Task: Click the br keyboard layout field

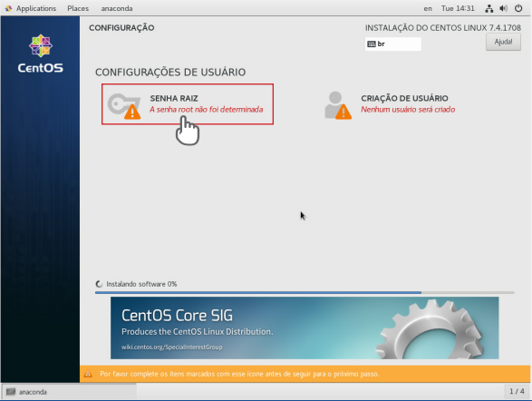Action: (x=393, y=44)
